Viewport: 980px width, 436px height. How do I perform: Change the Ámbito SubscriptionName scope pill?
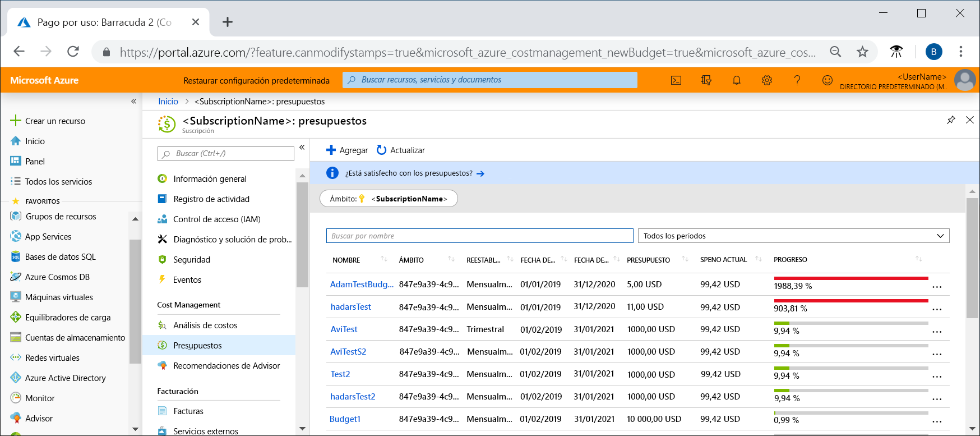[389, 199]
